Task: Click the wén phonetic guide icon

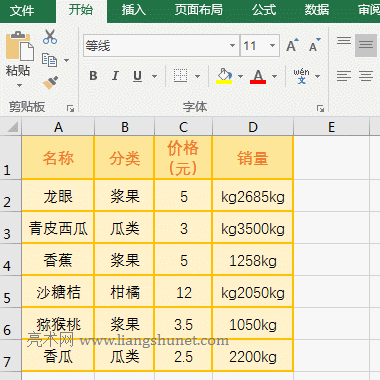Action: pyautogui.click(x=301, y=76)
